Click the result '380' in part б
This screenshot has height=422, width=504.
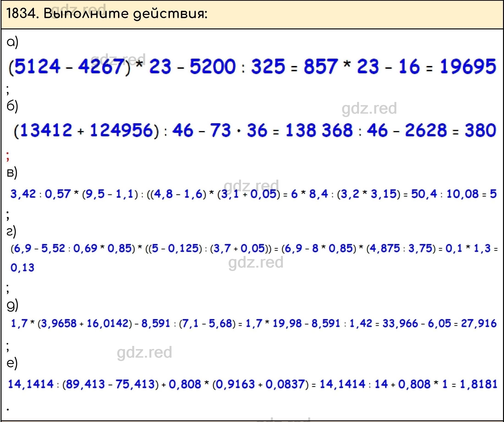click(480, 130)
